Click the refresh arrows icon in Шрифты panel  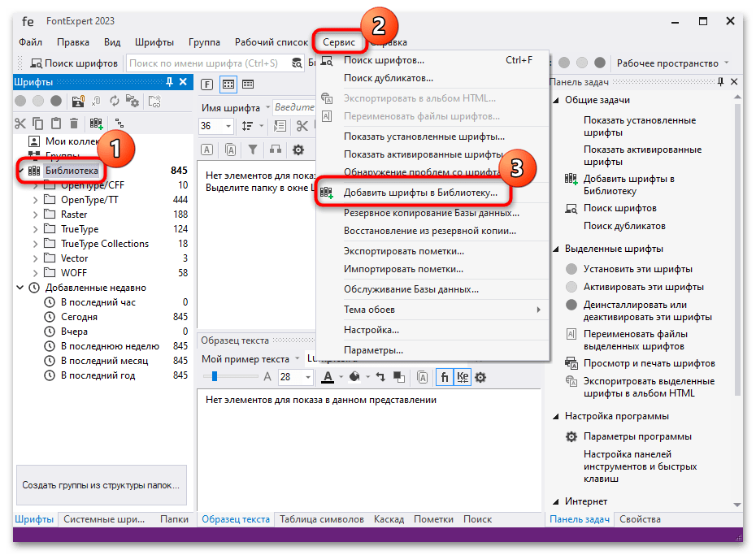point(115,102)
